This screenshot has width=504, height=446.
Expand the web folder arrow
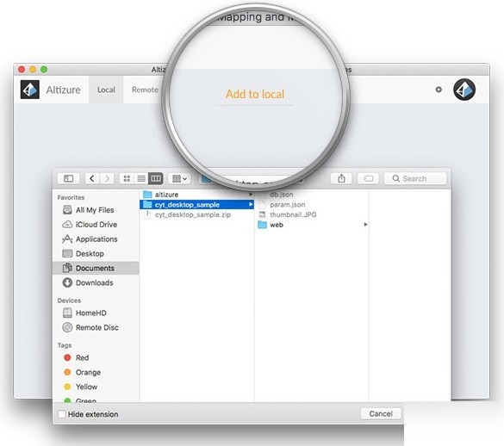365,224
